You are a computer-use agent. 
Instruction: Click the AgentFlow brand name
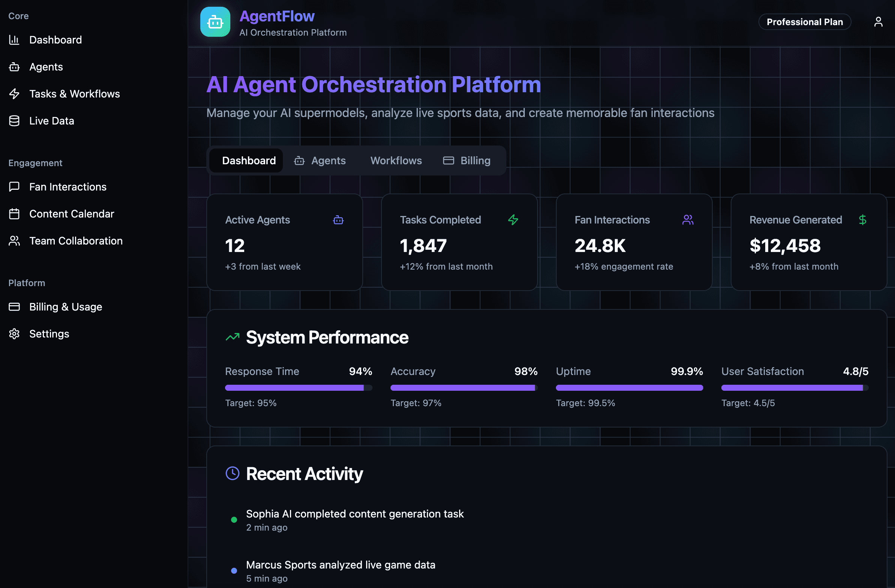(x=277, y=16)
